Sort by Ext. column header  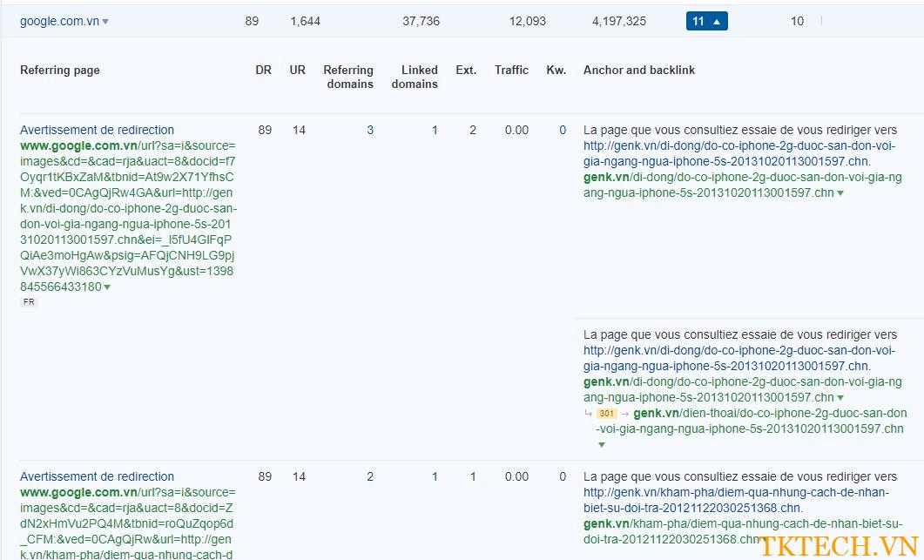click(x=466, y=71)
